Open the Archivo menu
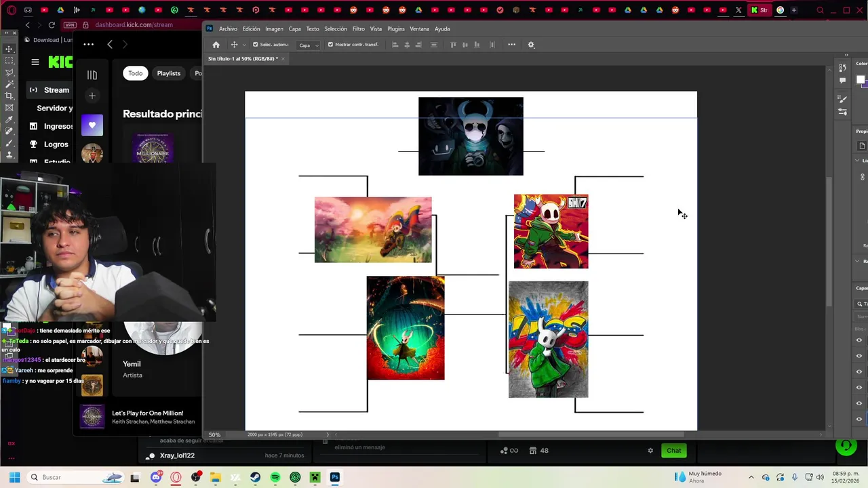This screenshot has width=868, height=488. (228, 29)
